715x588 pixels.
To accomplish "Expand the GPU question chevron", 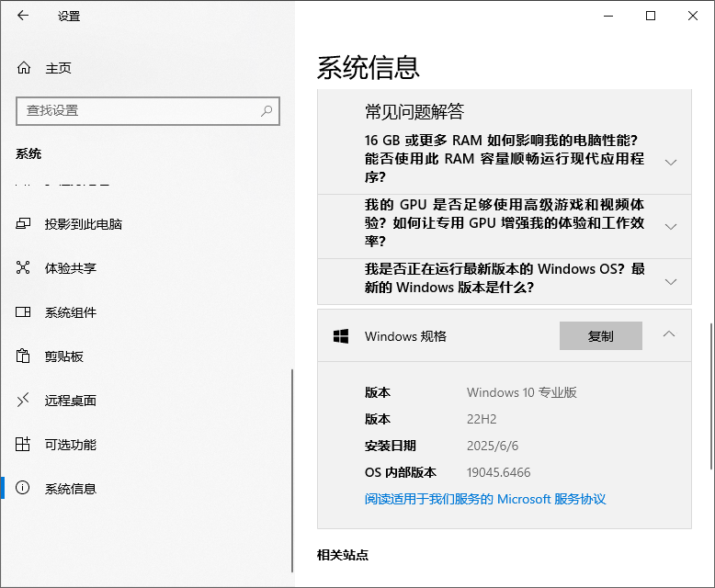I will click(x=671, y=227).
